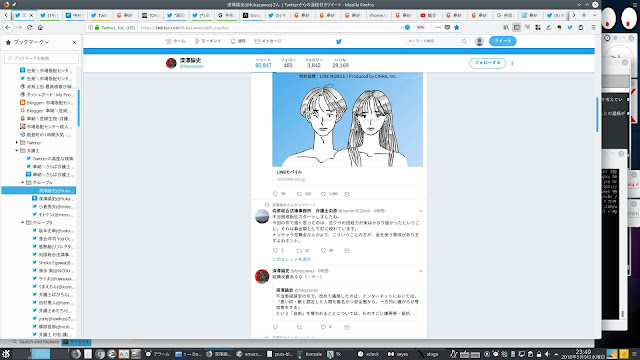Image resolution: width=640 pixels, height=360 pixels.
Task: Click the LINEモバイル illustration card image
Action: click(x=347, y=120)
